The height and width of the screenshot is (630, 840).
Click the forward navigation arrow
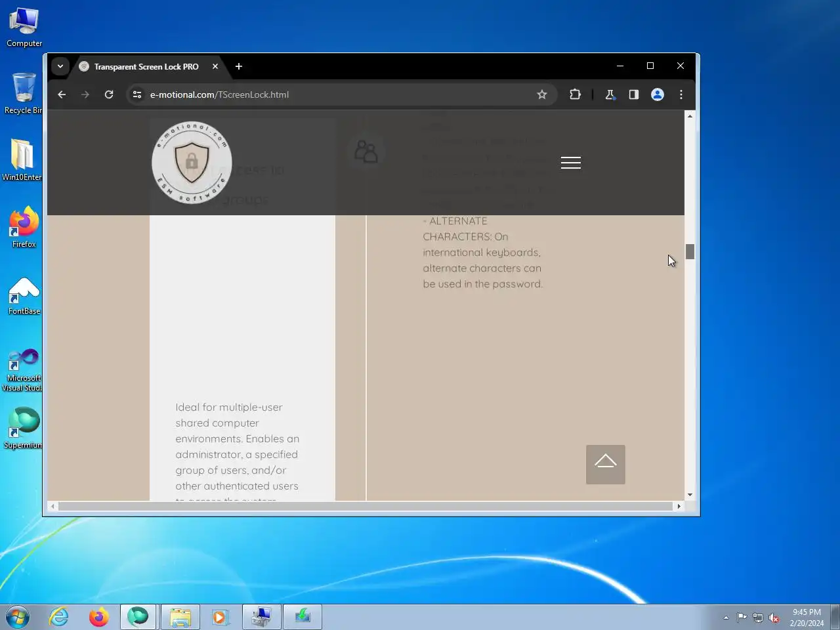tap(85, 94)
